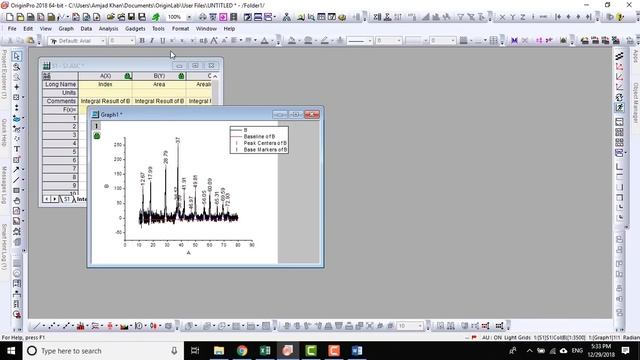Open the File menu
The height and width of the screenshot is (360, 640).
12,29
